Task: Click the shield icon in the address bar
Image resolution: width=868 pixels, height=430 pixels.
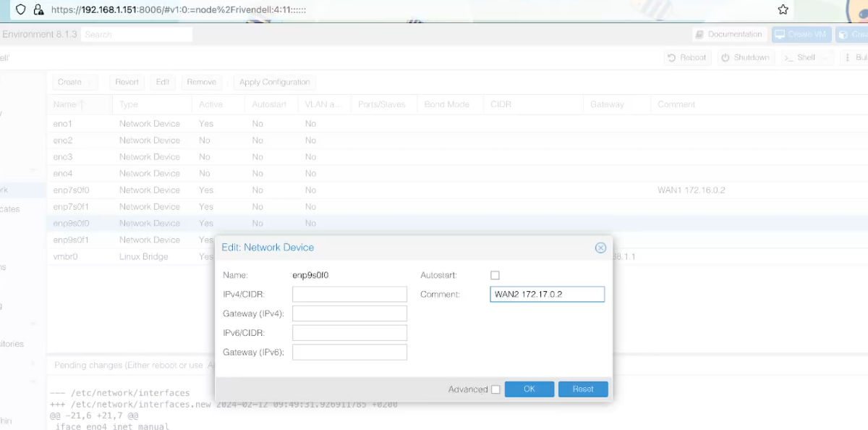Action: [x=21, y=10]
